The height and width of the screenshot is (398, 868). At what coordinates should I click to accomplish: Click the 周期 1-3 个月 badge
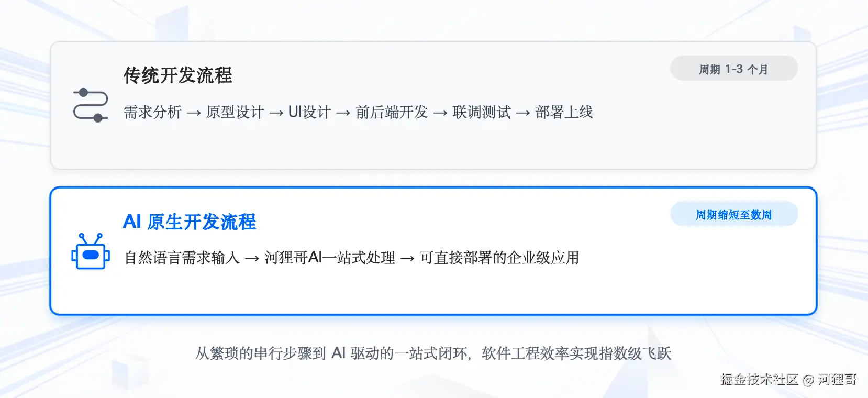coord(733,69)
